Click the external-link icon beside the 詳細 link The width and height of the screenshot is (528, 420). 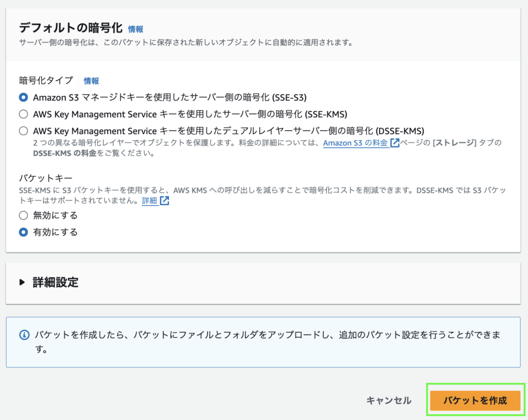[x=164, y=200]
